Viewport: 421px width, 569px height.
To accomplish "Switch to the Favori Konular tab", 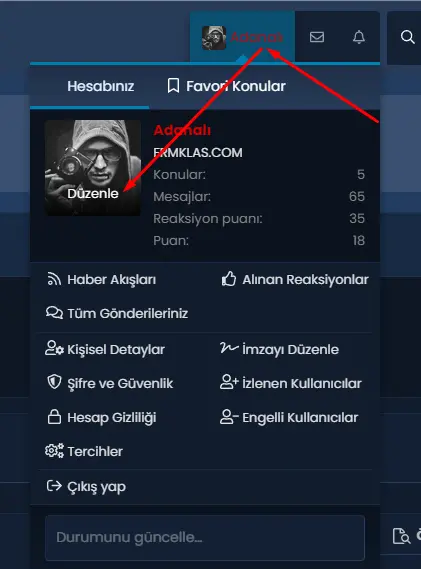I will click(x=226, y=86).
